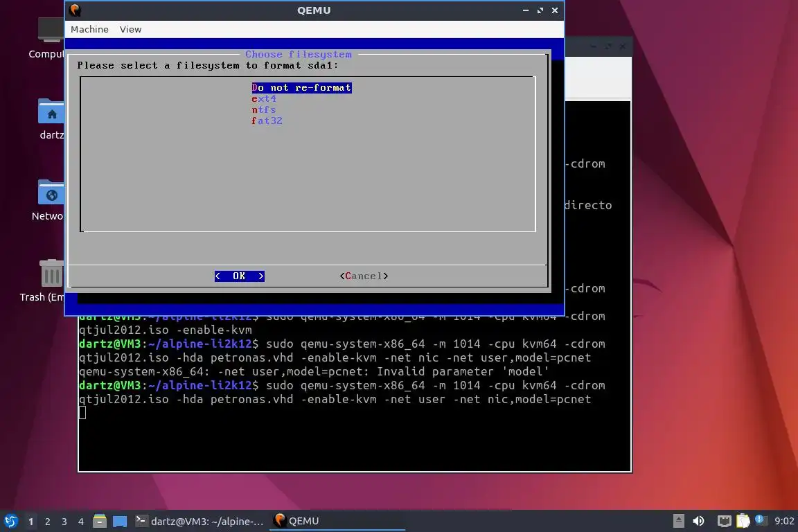Open the Trash desktop icon
The width and height of the screenshot is (798, 532).
[51, 273]
